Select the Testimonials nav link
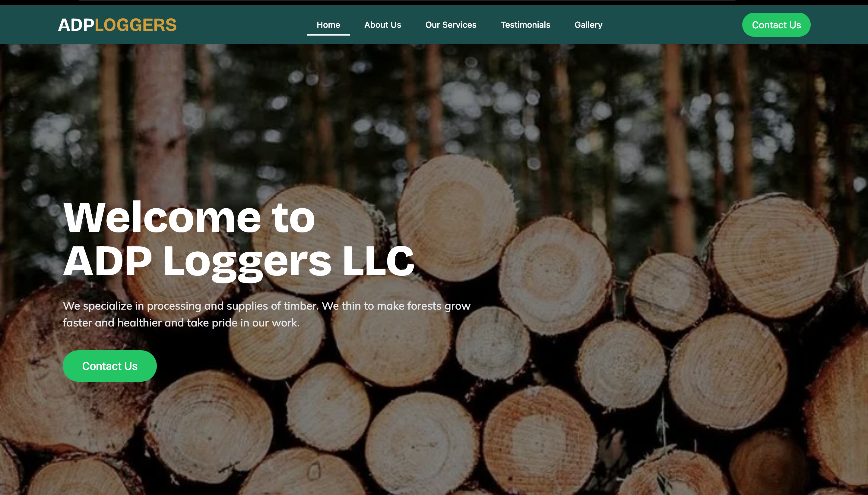Screen dimensions: 868x495 pos(525,25)
